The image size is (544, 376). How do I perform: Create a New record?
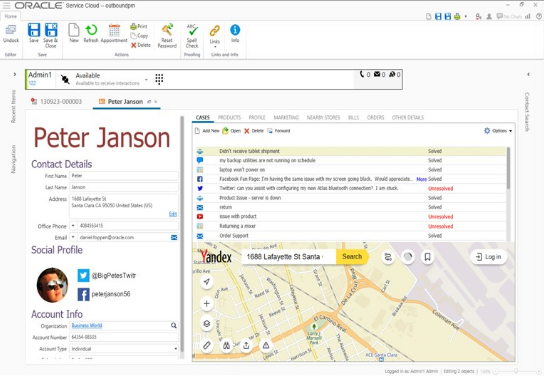[74, 33]
